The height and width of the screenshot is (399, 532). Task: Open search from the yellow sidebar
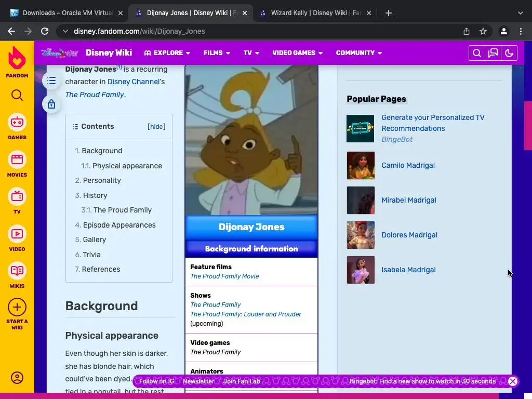click(17, 96)
